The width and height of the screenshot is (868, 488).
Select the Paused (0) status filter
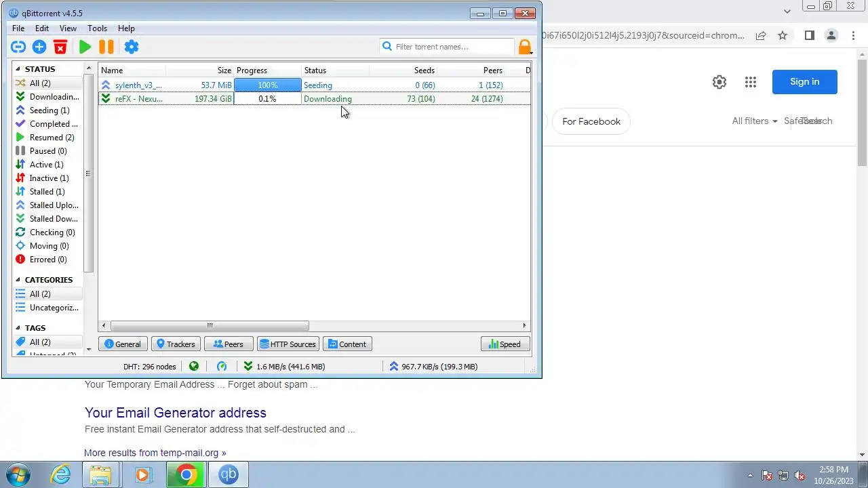tap(47, 151)
